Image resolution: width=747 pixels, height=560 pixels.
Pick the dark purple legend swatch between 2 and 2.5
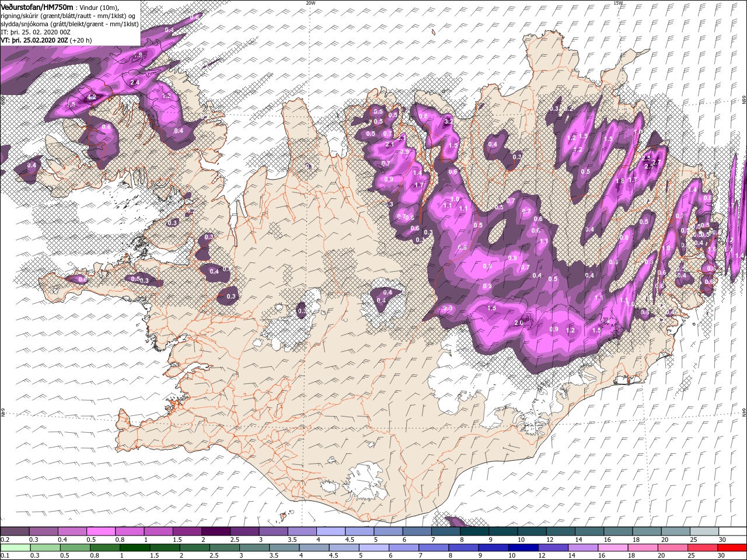point(216,531)
